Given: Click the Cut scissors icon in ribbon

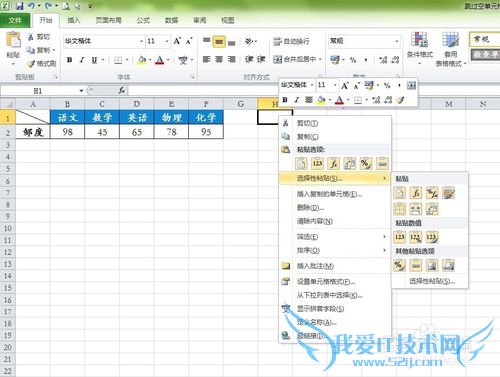Looking at the screenshot, I should pyautogui.click(x=31, y=37).
